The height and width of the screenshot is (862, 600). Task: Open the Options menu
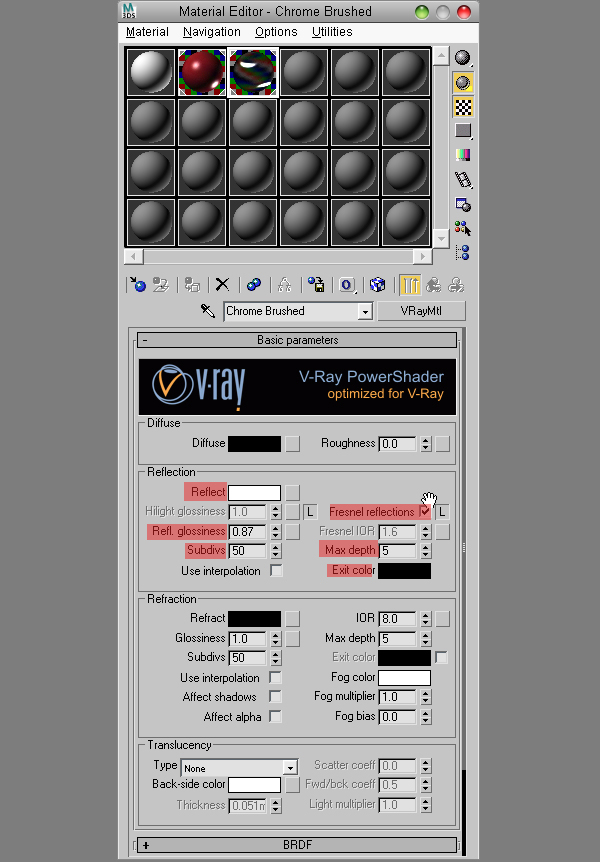point(276,32)
